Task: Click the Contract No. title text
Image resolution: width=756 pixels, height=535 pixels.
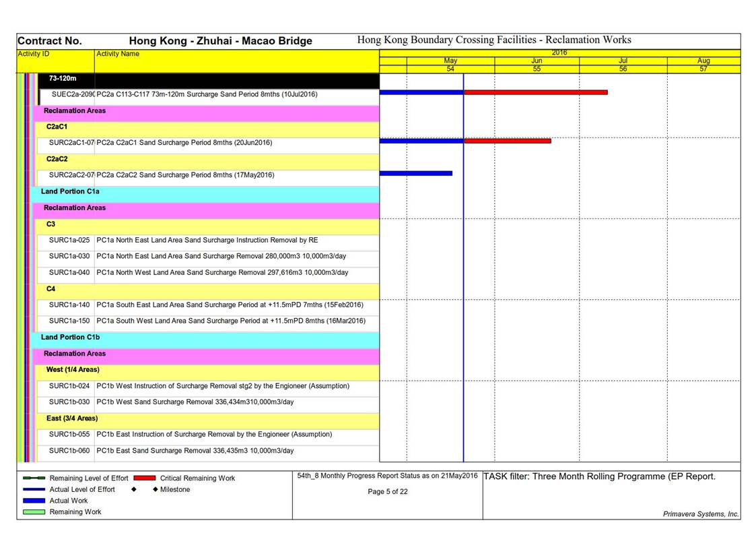Action: click(x=50, y=41)
